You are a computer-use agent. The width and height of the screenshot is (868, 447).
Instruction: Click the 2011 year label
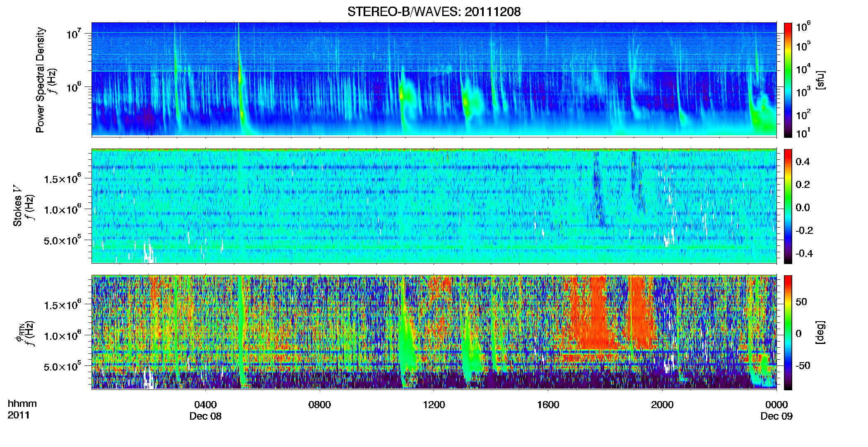pyautogui.click(x=19, y=415)
